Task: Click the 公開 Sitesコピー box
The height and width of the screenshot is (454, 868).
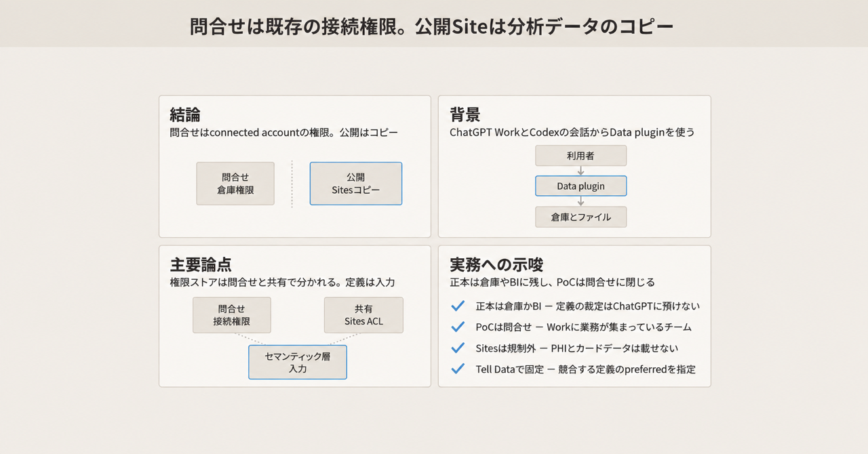Action: [x=356, y=184]
